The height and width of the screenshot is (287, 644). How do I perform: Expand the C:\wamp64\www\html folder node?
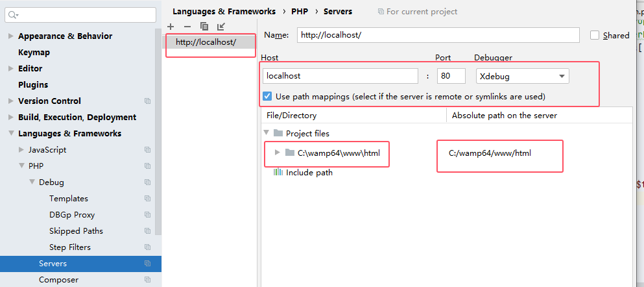(277, 153)
